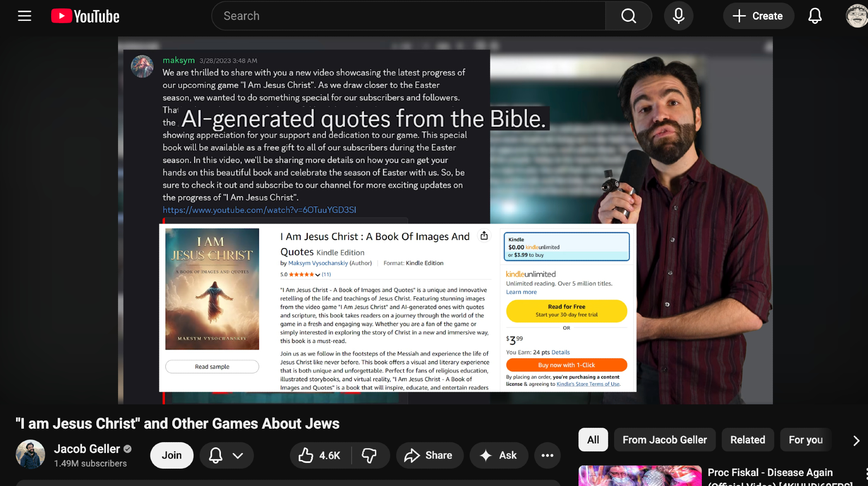The height and width of the screenshot is (486, 868).
Task: Dislike this video
Action: 369,455
